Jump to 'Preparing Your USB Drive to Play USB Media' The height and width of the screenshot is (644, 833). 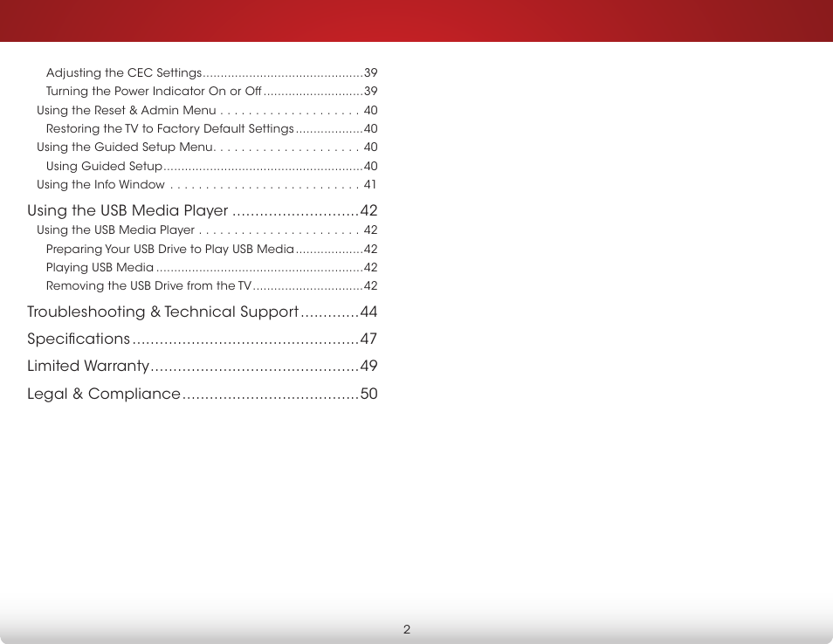point(211,249)
